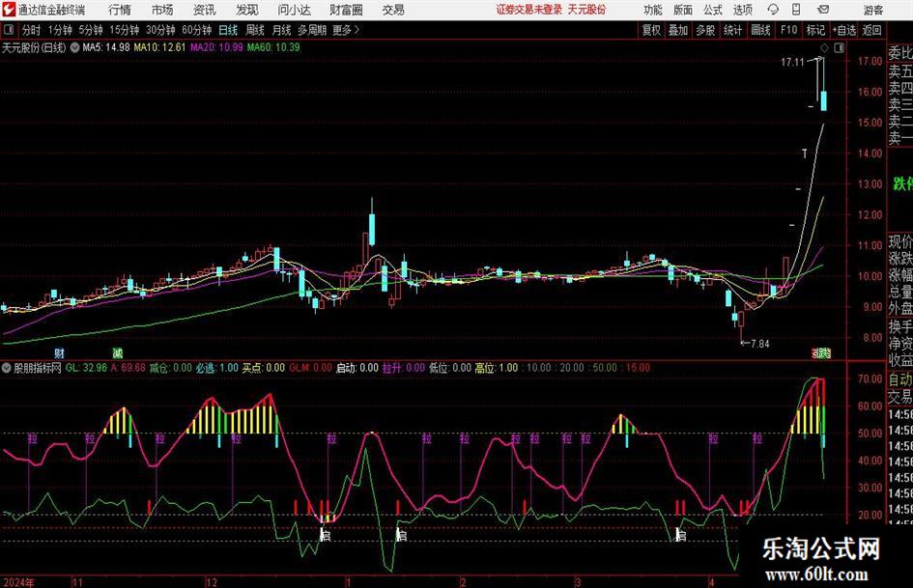
Task: Open the 资讯 menu
Action: tap(205, 10)
